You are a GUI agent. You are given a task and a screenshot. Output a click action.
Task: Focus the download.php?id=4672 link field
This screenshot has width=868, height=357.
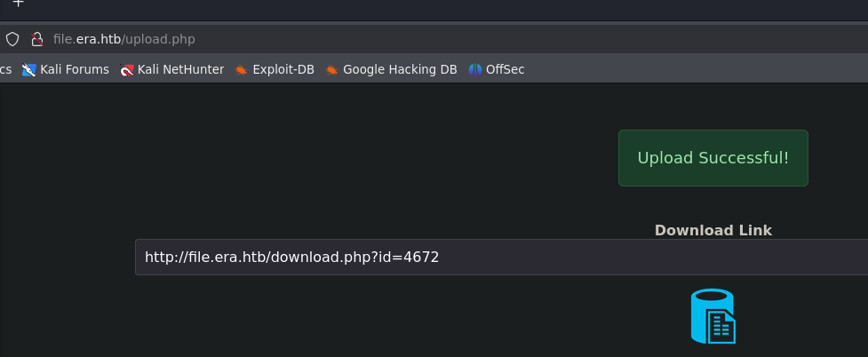[x=502, y=258]
